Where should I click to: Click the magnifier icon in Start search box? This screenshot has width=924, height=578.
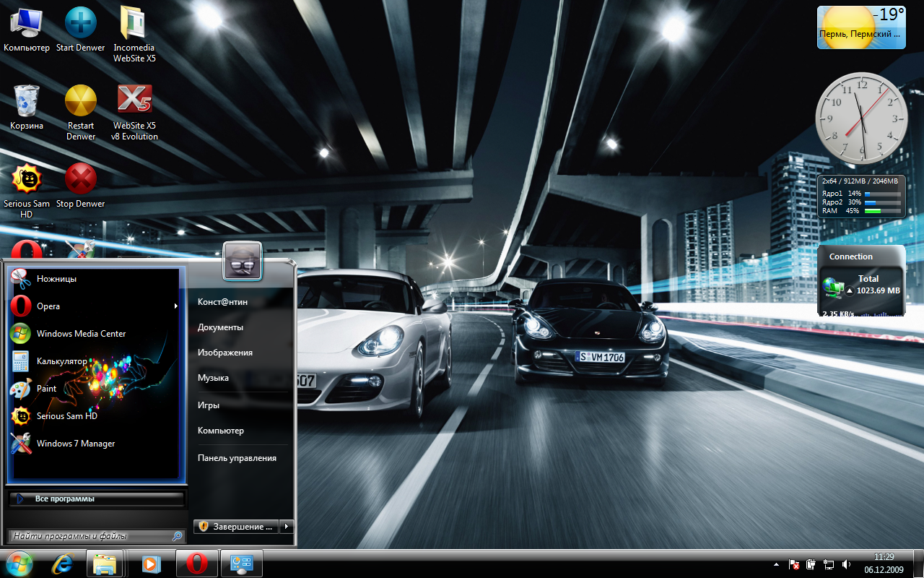coord(178,536)
